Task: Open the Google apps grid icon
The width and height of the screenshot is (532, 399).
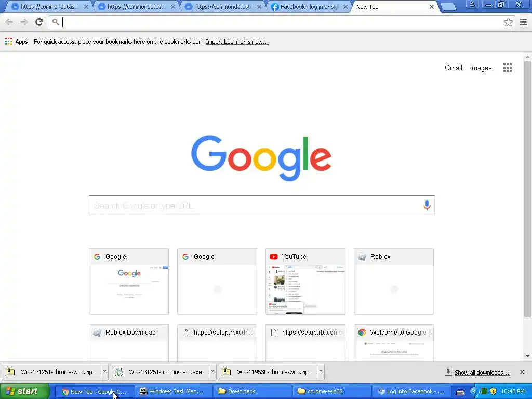Action: click(507, 68)
